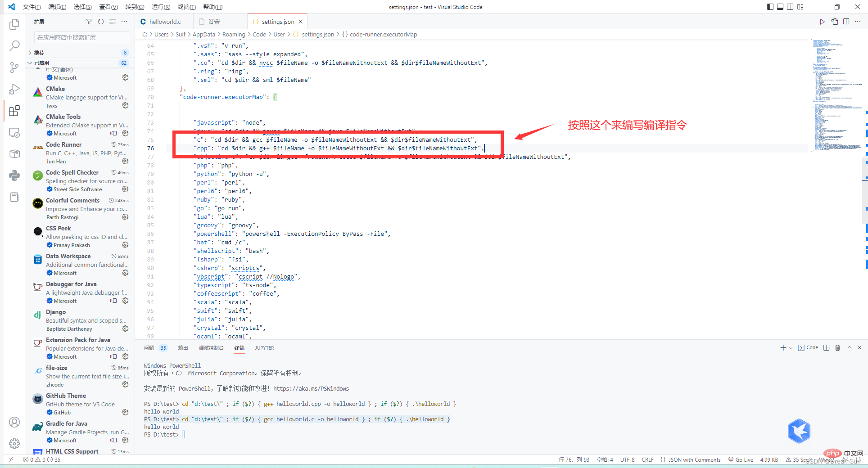868x468 pixels.
Task: Click the filter extensions funnel icon
Action: coord(89,22)
